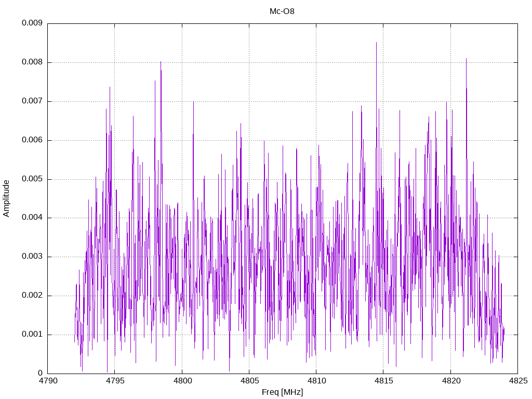This screenshot has width=532, height=399.
Task: Click the 0.008 y-axis tick label
Action: 32,62
